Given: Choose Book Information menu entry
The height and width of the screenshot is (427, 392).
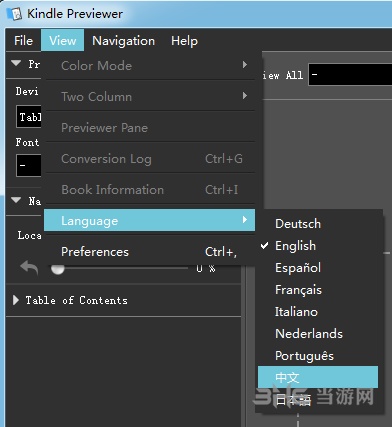Looking at the screenshot, I should [x=150, y=190].
